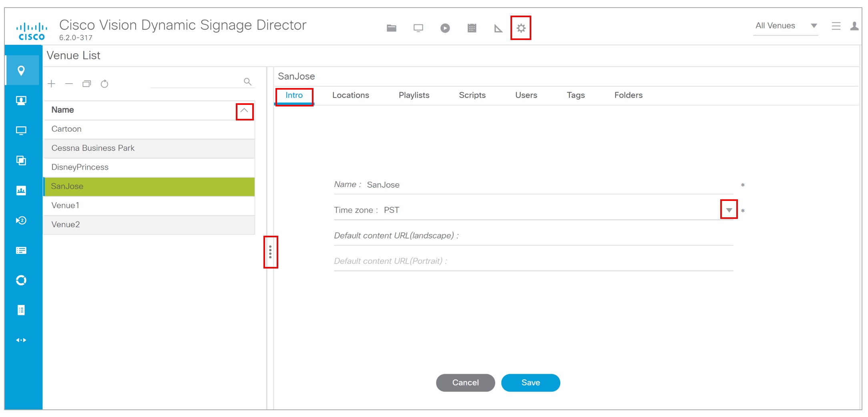Click the search magnifier icon
The image size is (868, 417).
coord(248,82)
